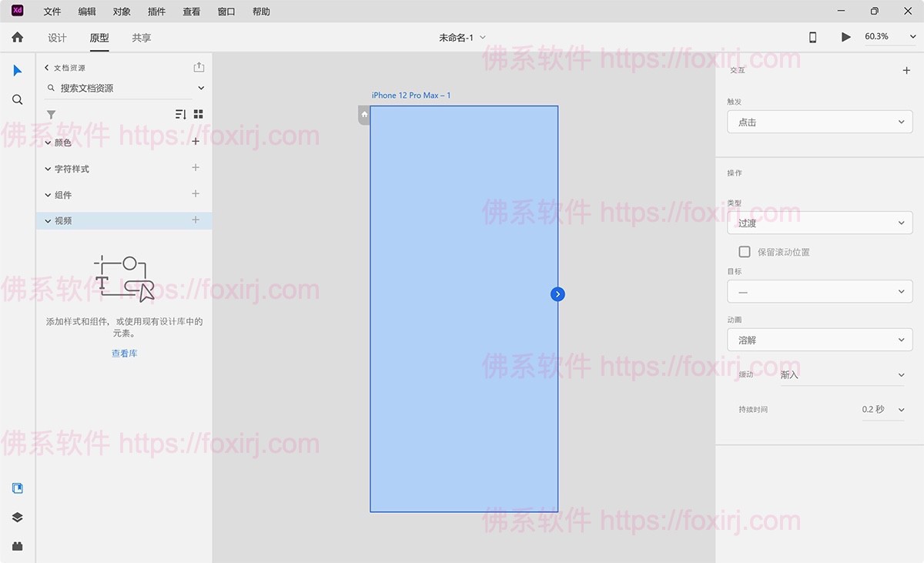The width and height of the screenshot is (924, 563).
Task: Switch to grid view of assets
Action: [x=199, y=114]
